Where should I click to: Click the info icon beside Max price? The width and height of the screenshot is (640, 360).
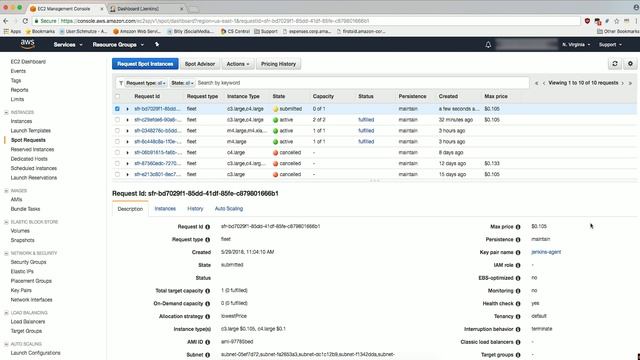(518, 227)
